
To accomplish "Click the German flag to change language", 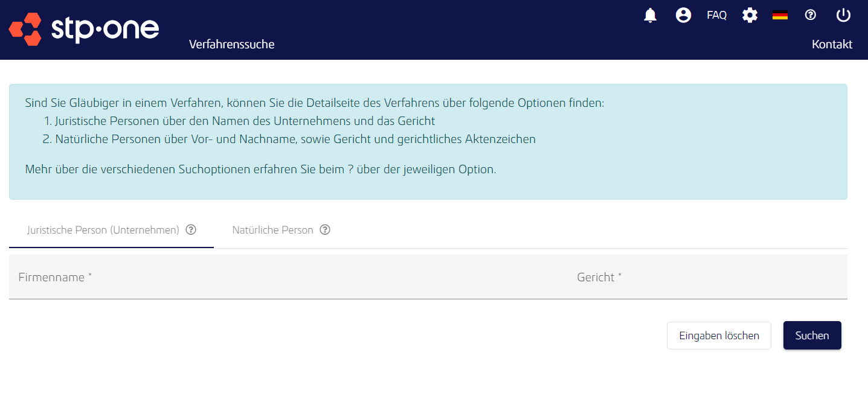I will pos(780,15).
